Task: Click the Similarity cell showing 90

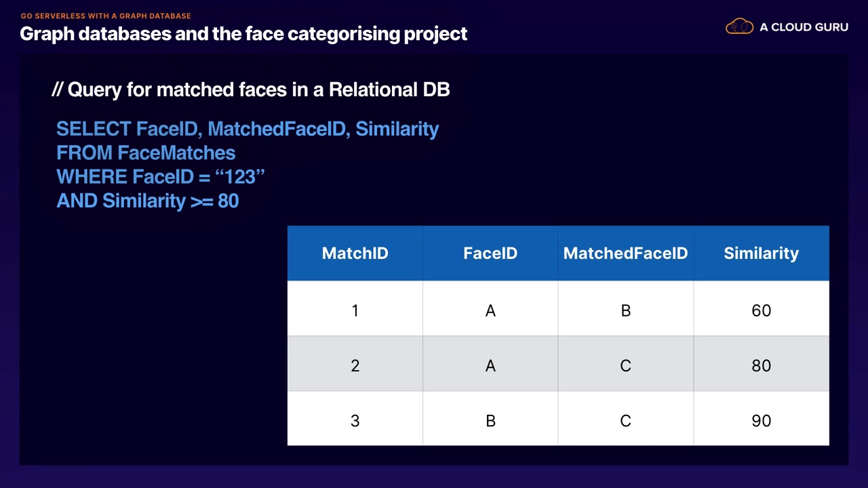Action: [761, 421]
